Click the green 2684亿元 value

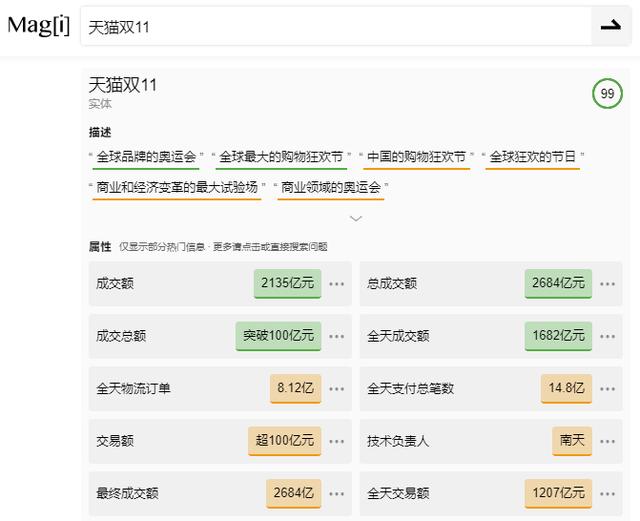pos(558,283)
